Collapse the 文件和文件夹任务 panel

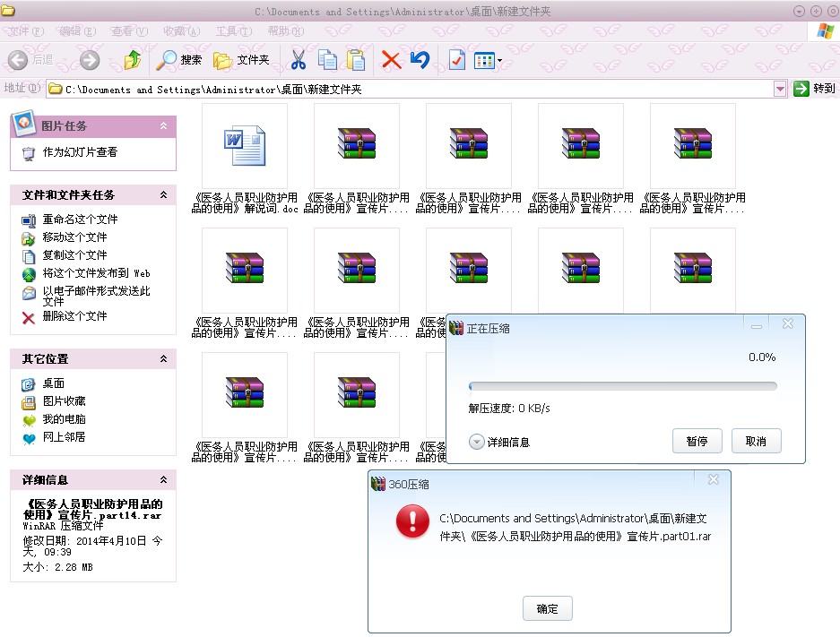tap(163, 195)
